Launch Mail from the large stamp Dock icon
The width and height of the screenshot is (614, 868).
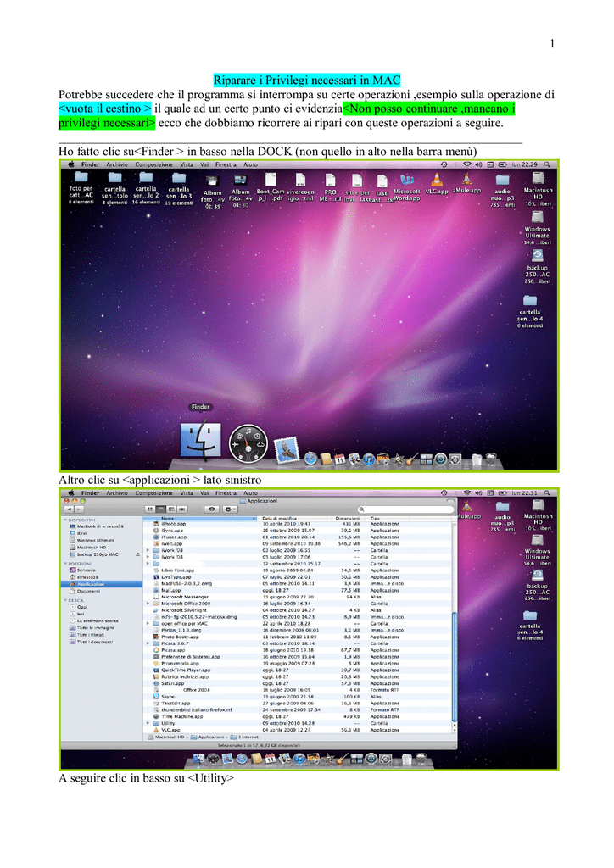(x=287, y=449)
